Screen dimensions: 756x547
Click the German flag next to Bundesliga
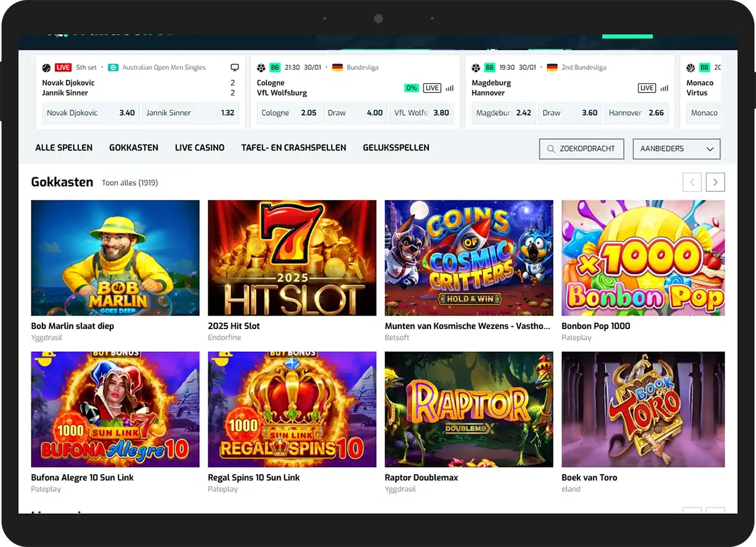tap(337, 67)
